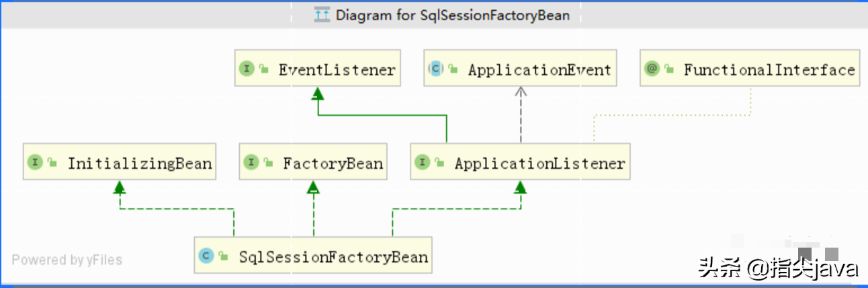Click the green lock icon next to FactoryBean
Screen dimensions: 868x288
click(269, 163)
